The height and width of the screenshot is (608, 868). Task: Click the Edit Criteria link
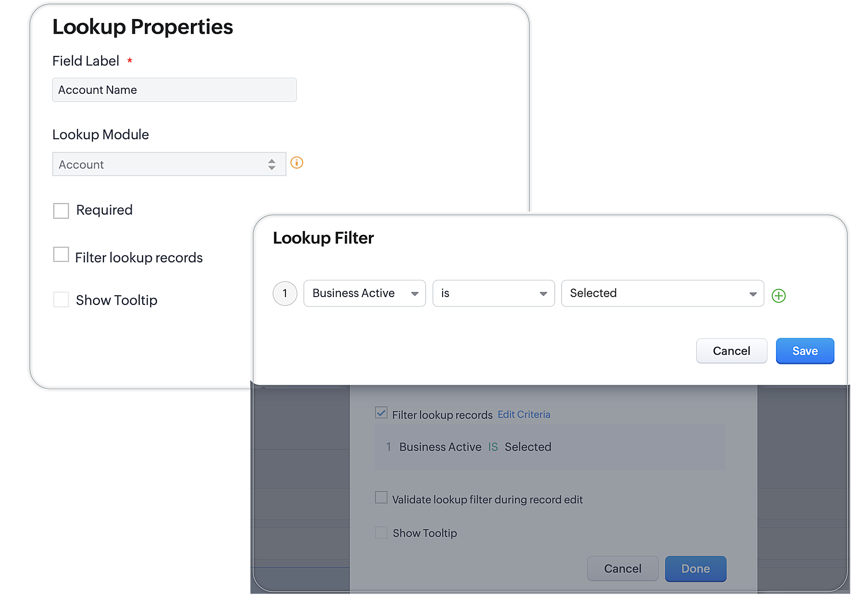523,415
